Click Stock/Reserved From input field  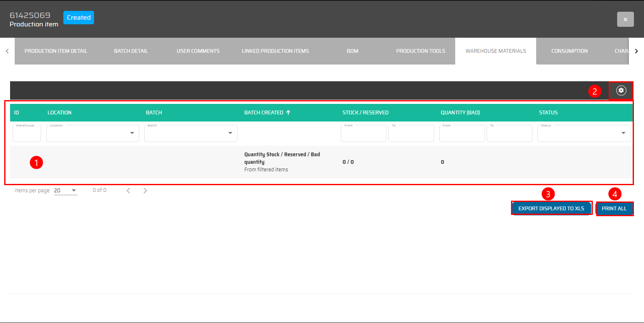click(363, 134)
